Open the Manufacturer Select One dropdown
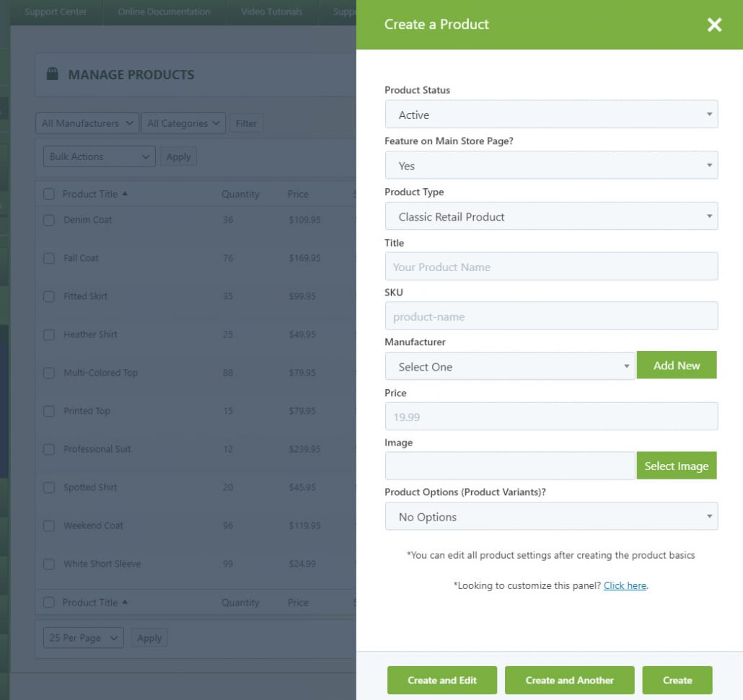 pyautogui.click(x=509, y=366)
